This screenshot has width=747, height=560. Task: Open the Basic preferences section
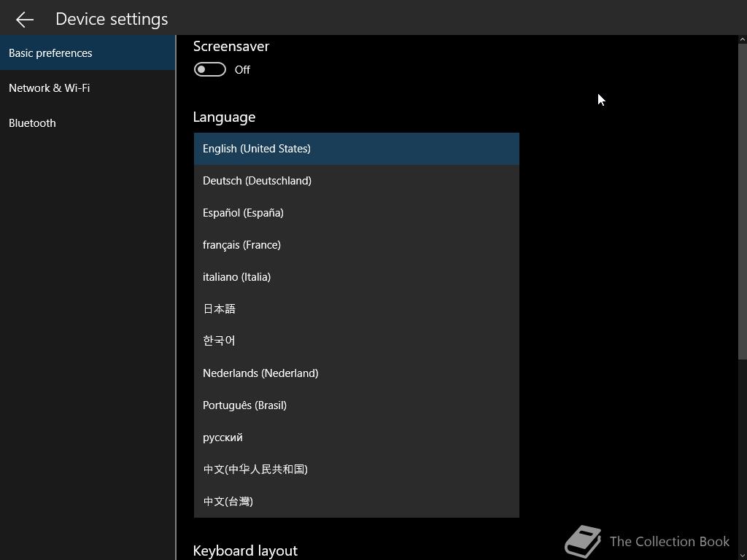88,52
